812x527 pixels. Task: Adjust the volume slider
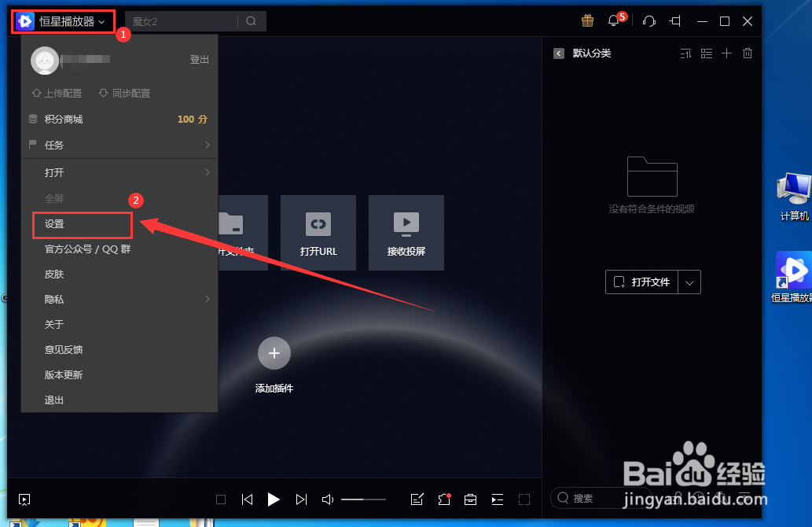[x=363, y=499]
